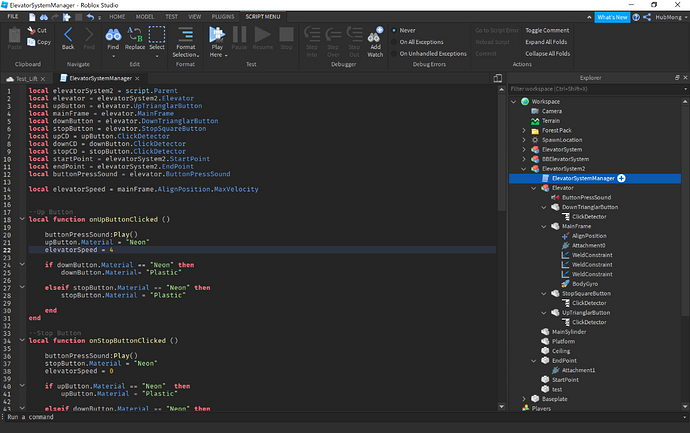Switch to the PLUGINS ribbon tab

pyautogui.click(x=223, y=17)
